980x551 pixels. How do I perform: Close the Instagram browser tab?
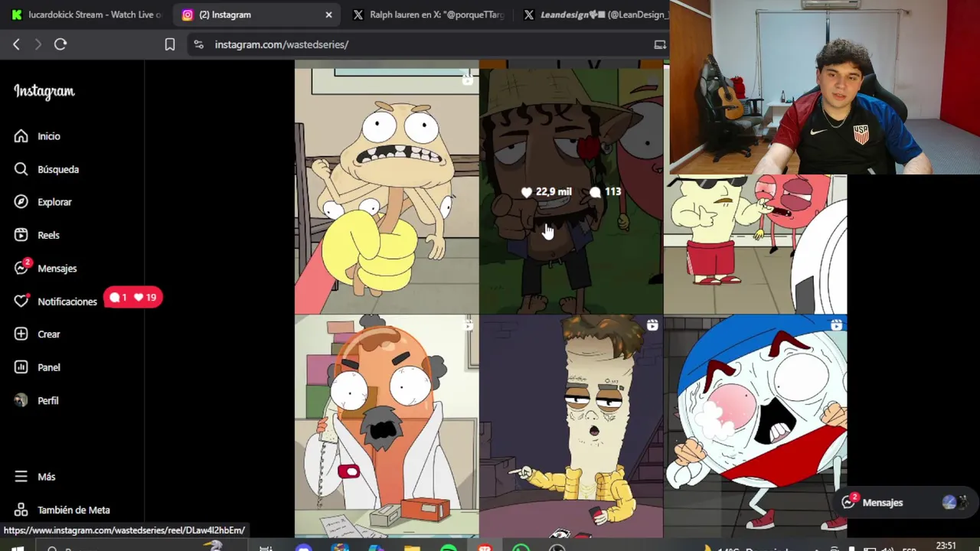point(329,15)
